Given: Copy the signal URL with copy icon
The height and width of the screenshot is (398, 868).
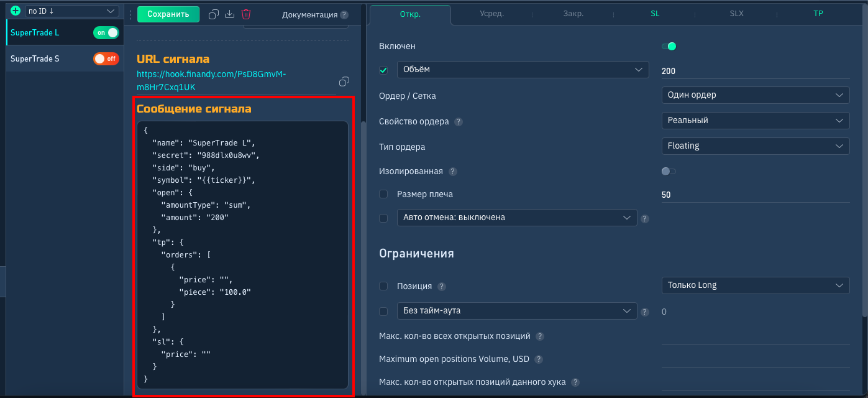Looking at the screenshot, I should [x=344, y=81].
